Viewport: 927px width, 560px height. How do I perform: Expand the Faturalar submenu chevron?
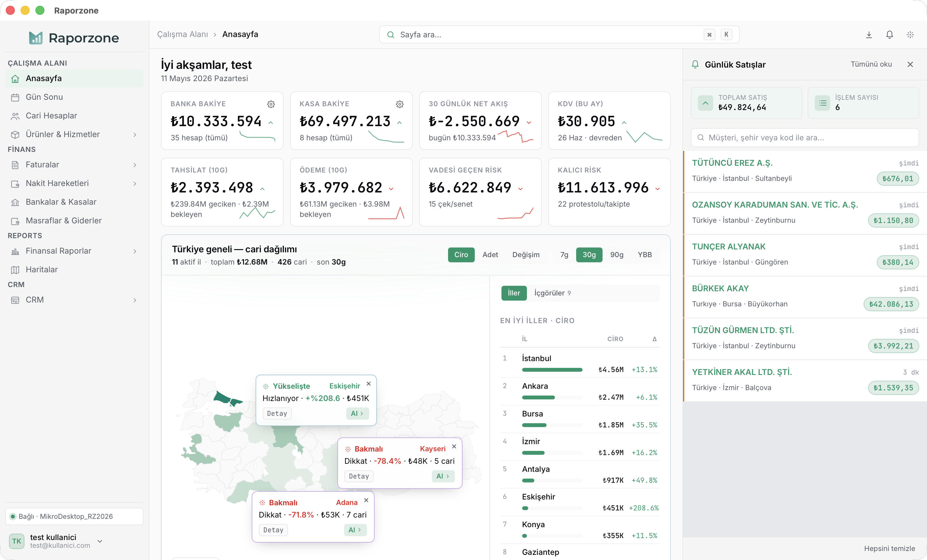(x=135, y=165)
